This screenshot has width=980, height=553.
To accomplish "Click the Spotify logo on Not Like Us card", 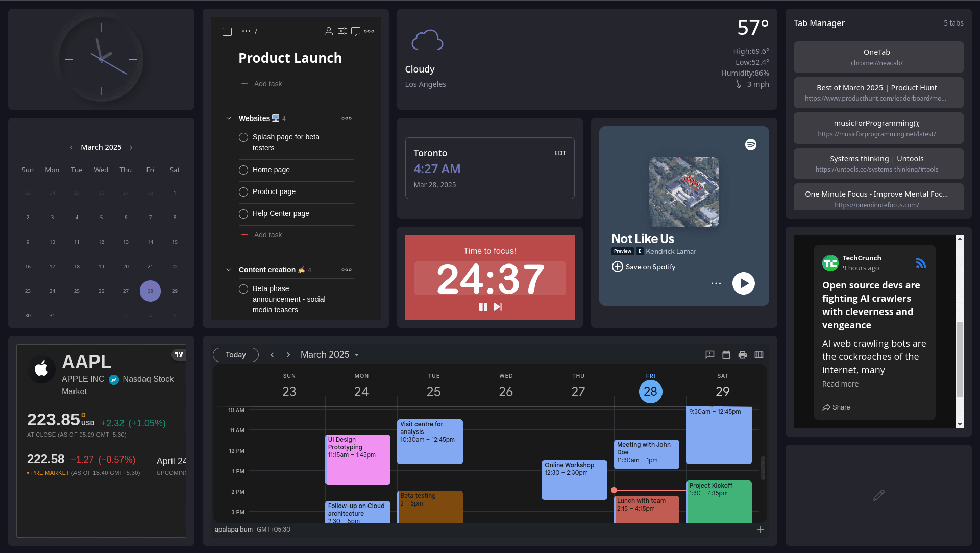I will [x=751, y=145].
